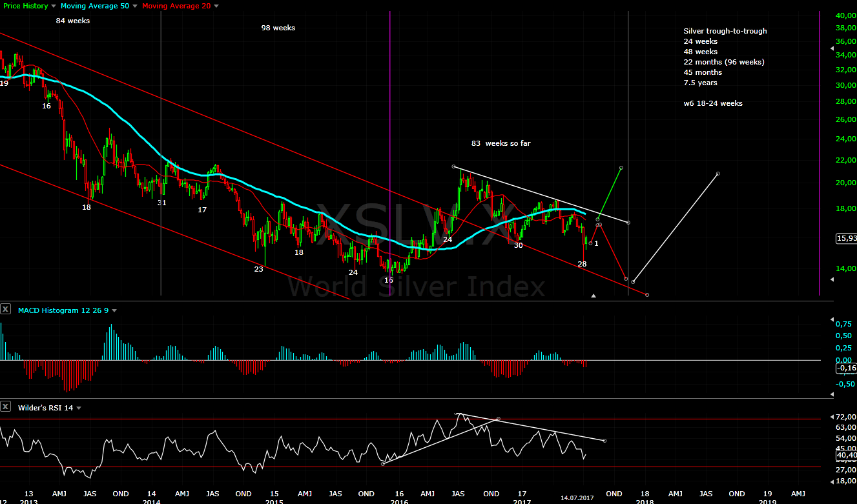
Task: Open the Wilder's RSI 14 dropdown
Action: (79, 407)
